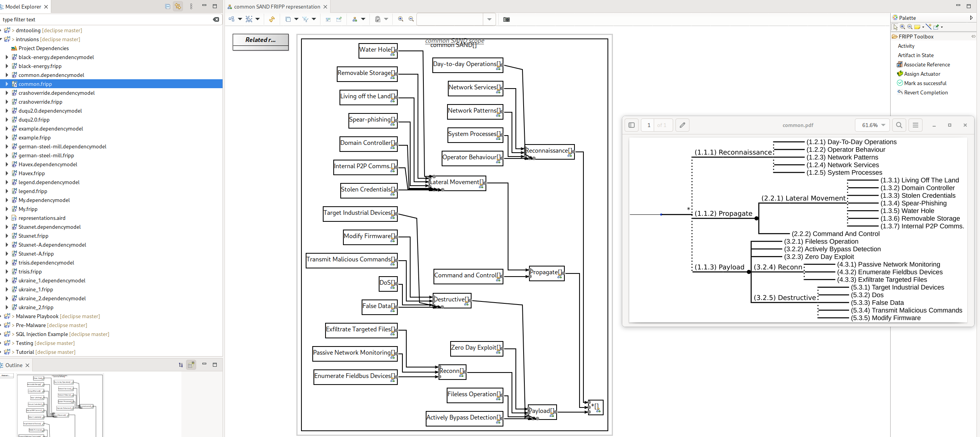Viewport: 980px width, 437px height.
Task: Click the Select All diagram elements icon
Action: coord(249,19)
